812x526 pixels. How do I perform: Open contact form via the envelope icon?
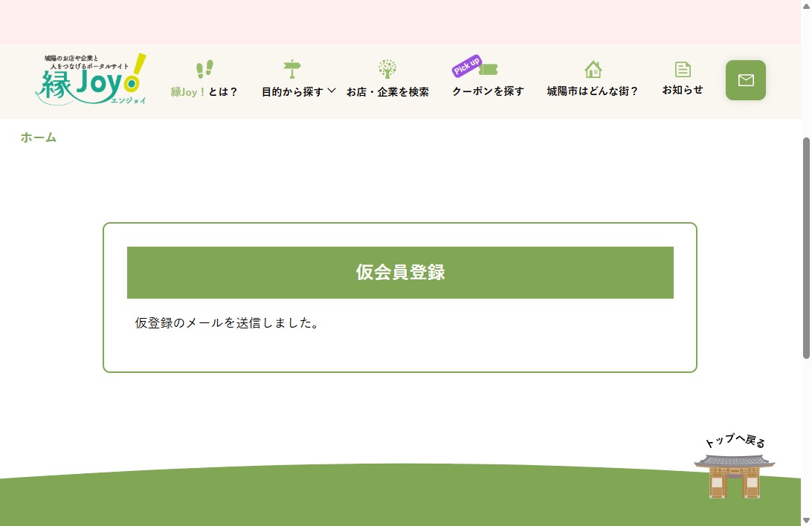[745, 79]
